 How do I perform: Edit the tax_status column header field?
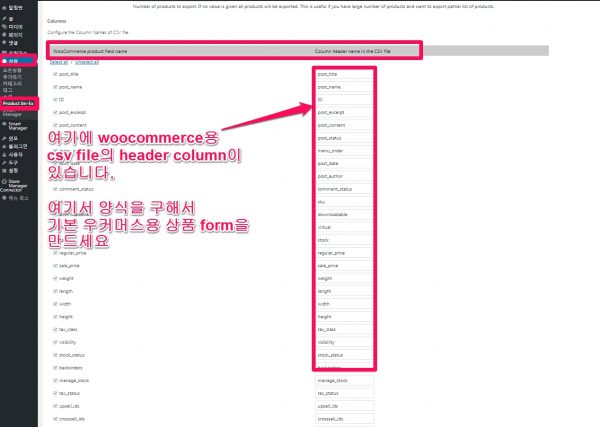coord(345,393)
